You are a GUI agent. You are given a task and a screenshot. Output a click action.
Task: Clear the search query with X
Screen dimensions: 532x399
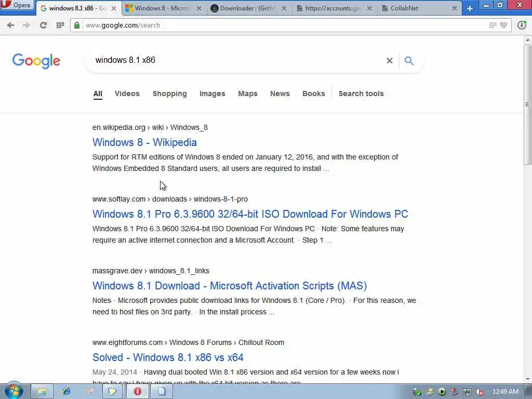(390, 60)
